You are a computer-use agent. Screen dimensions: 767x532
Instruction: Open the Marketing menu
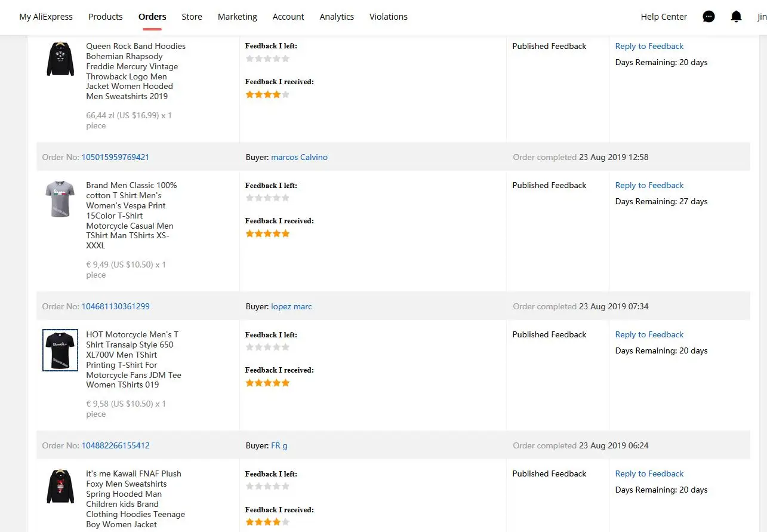click(x=237, y=17)
